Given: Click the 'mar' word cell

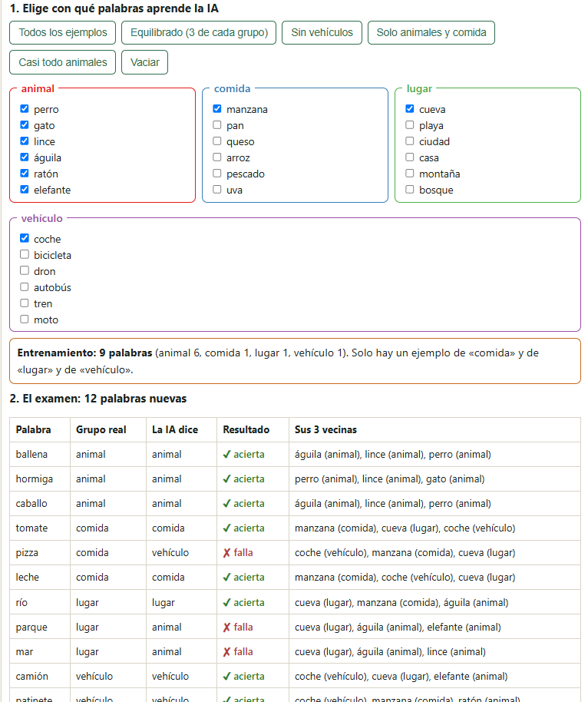Looking at the screenshot, I should pyautogui.click(x=40, y=652).
